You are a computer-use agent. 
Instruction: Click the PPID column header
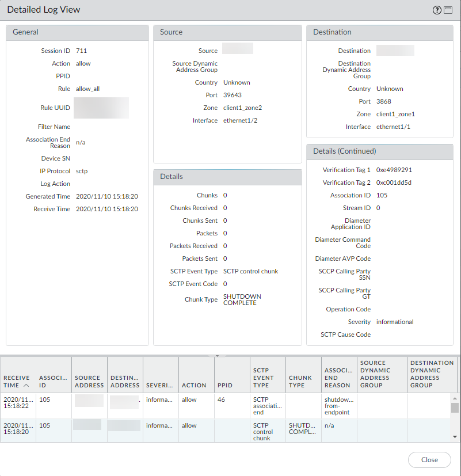tap(224, 385)
